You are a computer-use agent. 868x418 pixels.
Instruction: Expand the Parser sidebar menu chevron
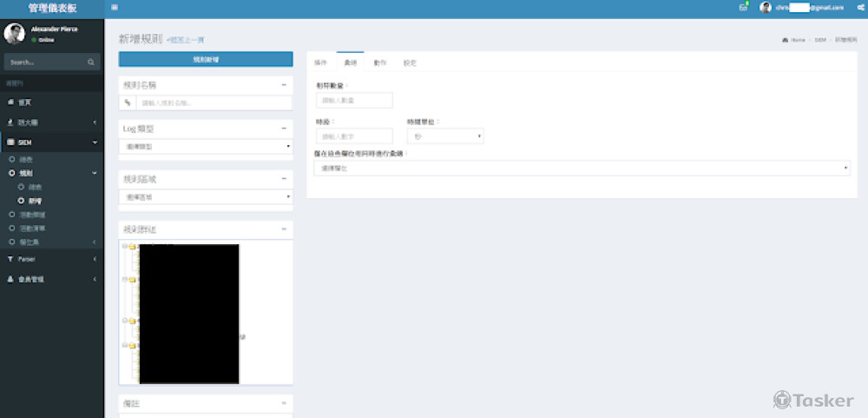[95, 259]
